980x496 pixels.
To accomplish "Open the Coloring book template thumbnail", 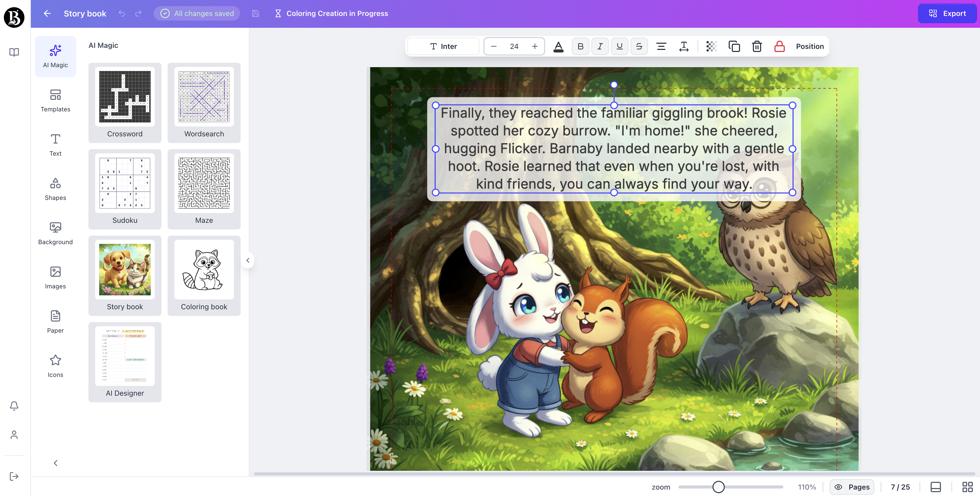I will tap(204, 270).
